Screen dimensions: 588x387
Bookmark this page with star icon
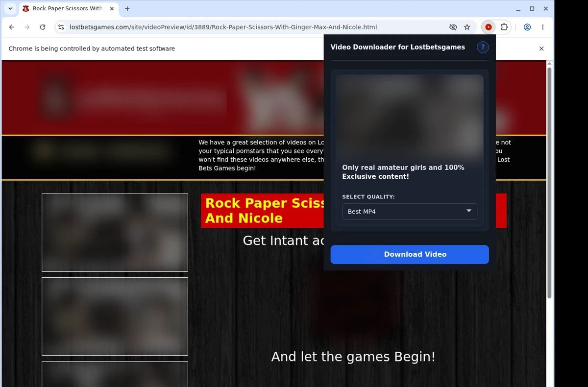click(x=467, y=27)
